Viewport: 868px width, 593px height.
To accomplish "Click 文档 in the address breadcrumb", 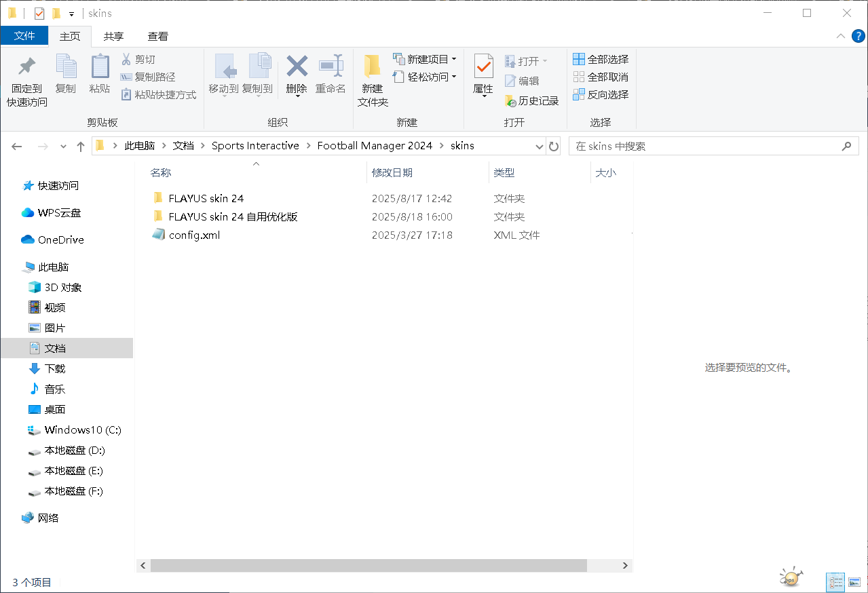I will [183, 146].
